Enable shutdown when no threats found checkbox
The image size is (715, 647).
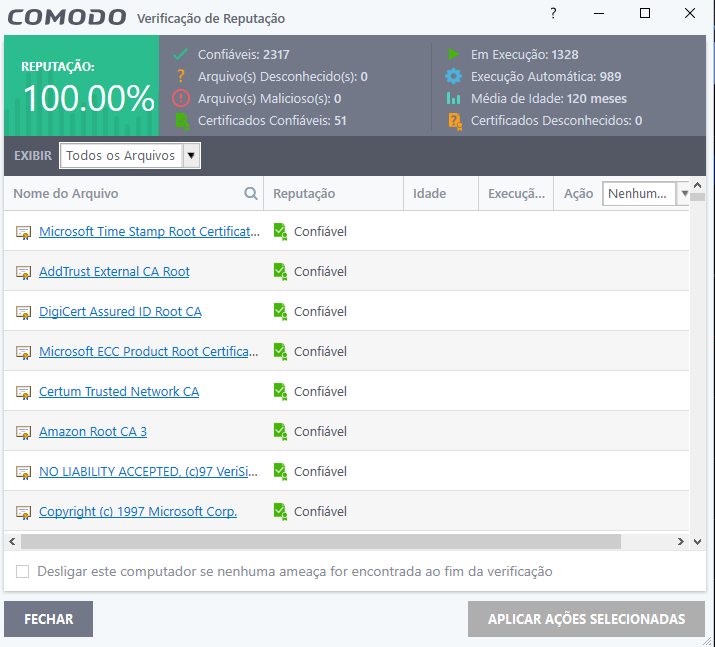pyautogui.click(x=22, y=571)
